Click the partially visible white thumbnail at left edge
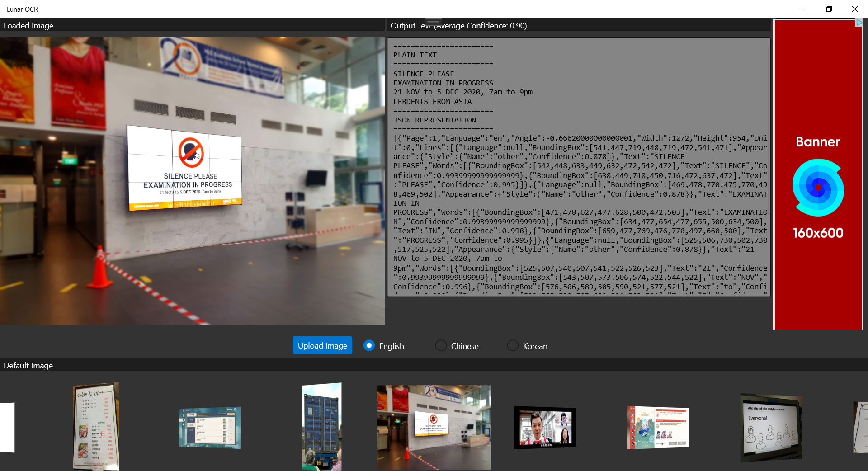 (x=7, y=427)
